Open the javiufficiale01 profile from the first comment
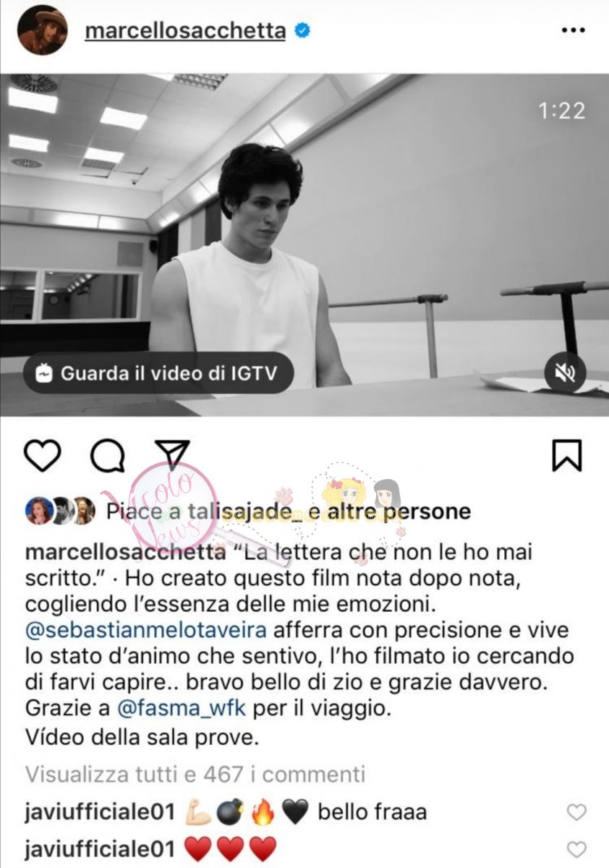 [100, 812]
